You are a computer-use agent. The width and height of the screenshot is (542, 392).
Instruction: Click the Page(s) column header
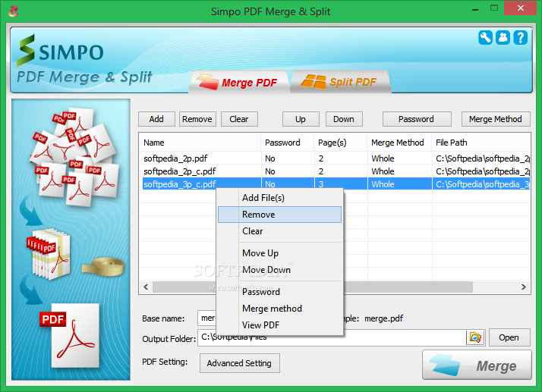tap(341, 143)
